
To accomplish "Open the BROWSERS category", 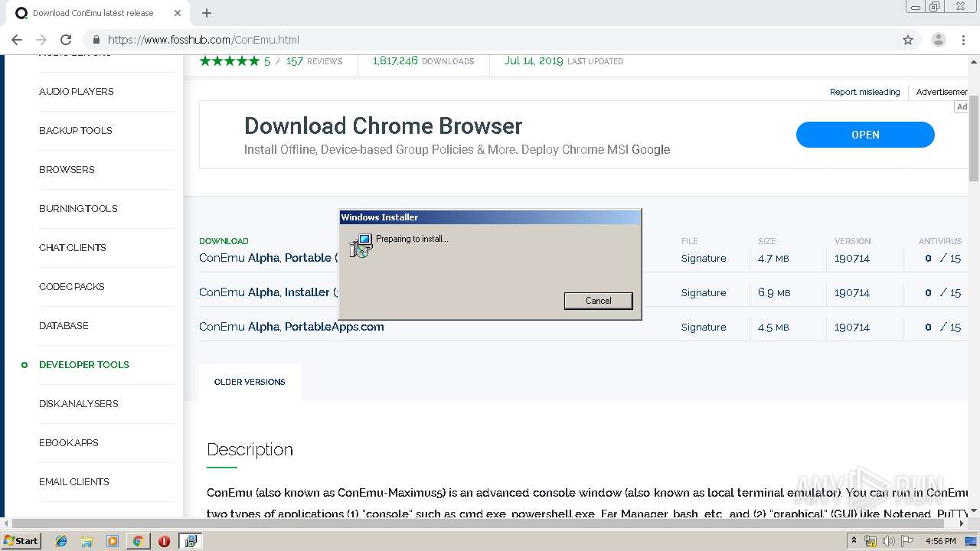I will [67, 169].
